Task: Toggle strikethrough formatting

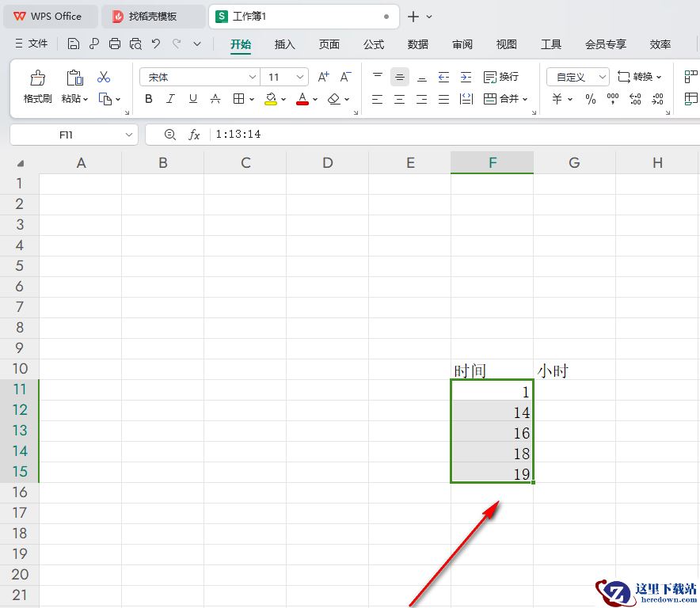Action: (x=215, y=99)
